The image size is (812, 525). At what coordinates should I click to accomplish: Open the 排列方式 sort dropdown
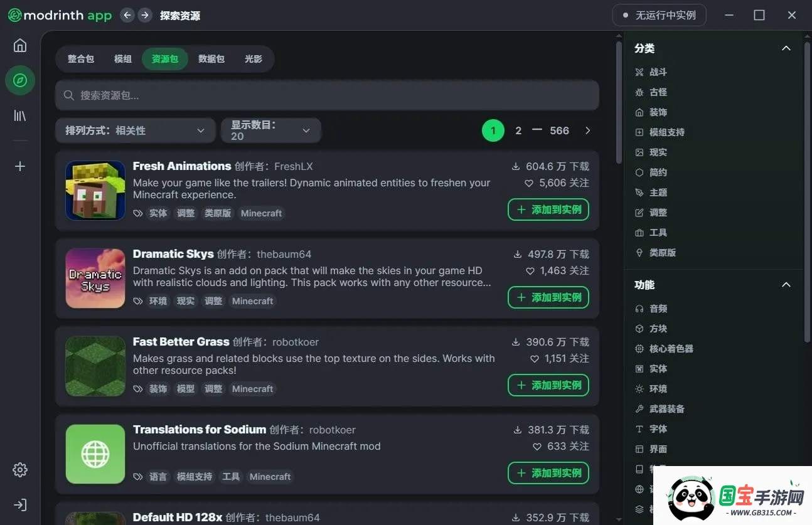pyautogui.click(x=136, y=130)
